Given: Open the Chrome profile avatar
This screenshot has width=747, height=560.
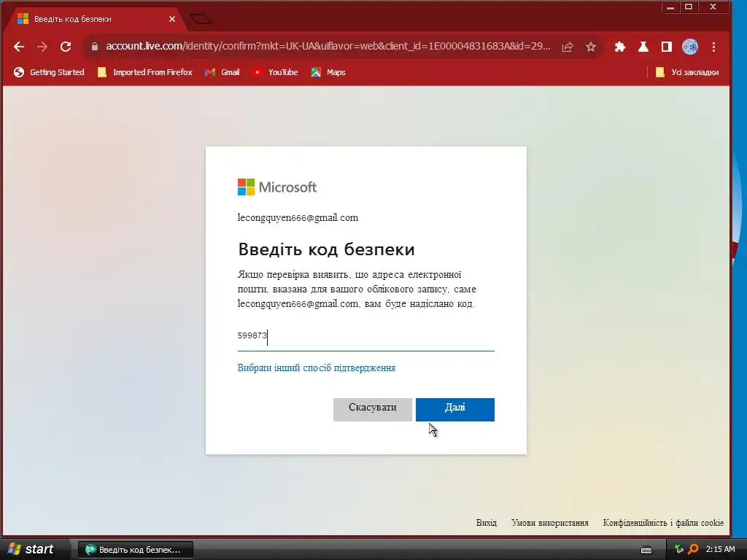Looking at the screenshot, I should (690, 47).
